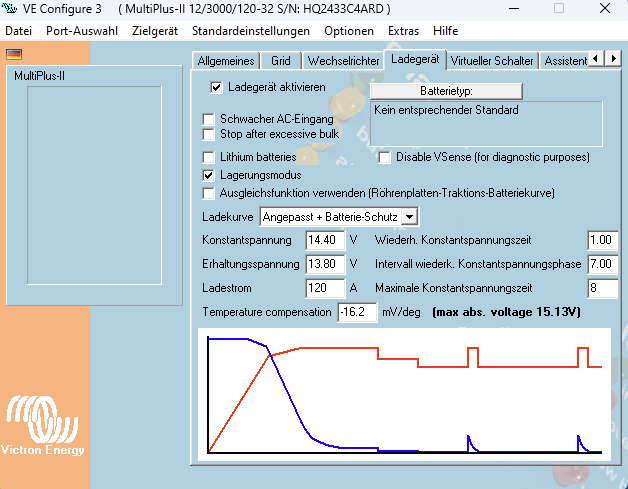Click the MultiPlus-II device panel box

95,185
